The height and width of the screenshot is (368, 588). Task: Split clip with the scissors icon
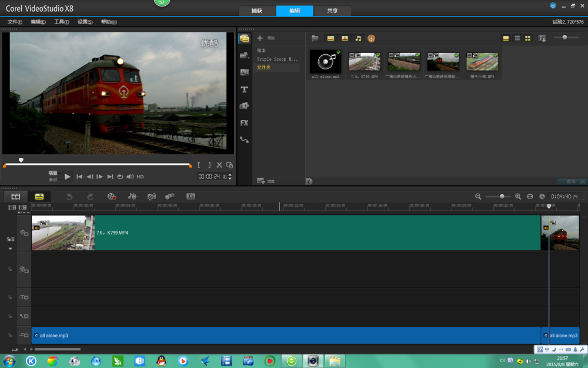pos(219,165)
